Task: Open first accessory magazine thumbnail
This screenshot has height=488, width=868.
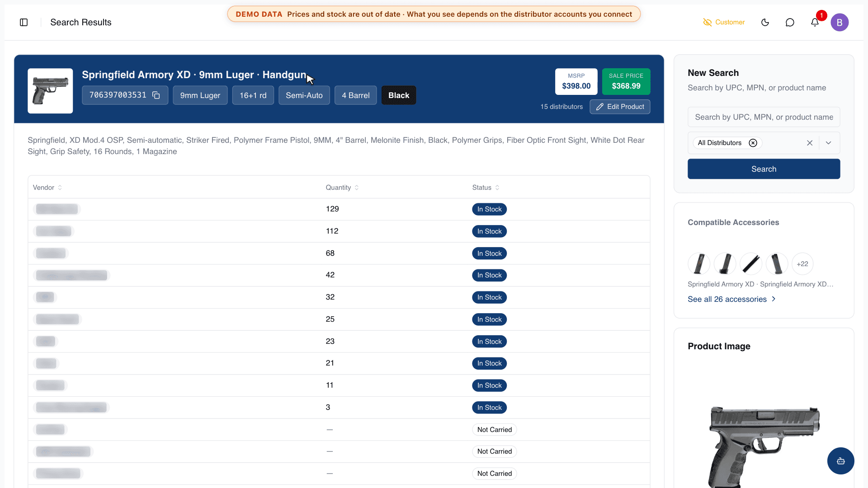Action: [x=699, y=264]
